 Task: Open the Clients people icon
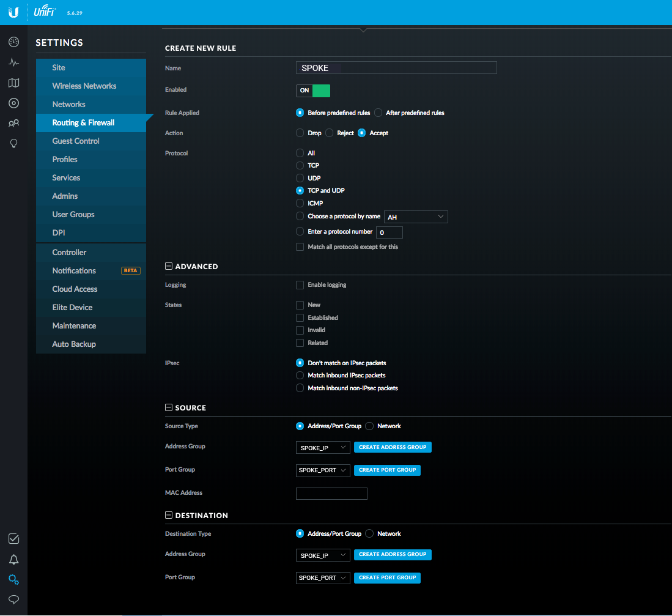click(x=13, y=124)
